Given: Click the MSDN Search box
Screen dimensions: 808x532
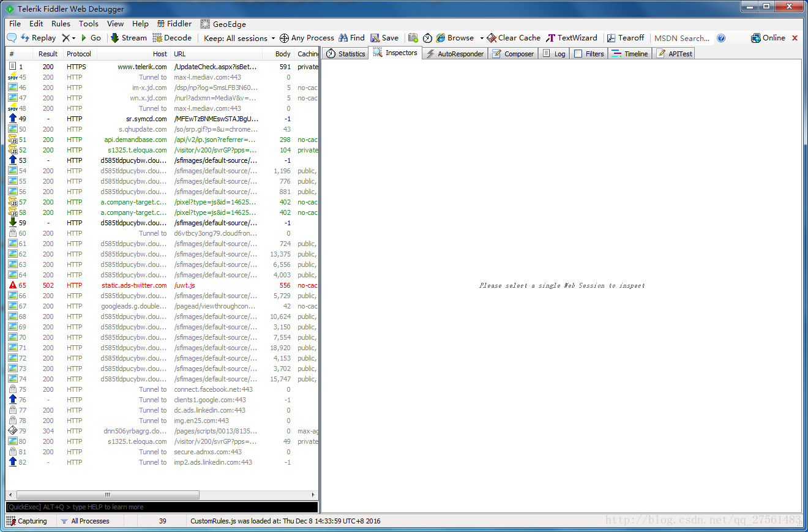Looking at the screenshot, I should [x=682, y=38].
